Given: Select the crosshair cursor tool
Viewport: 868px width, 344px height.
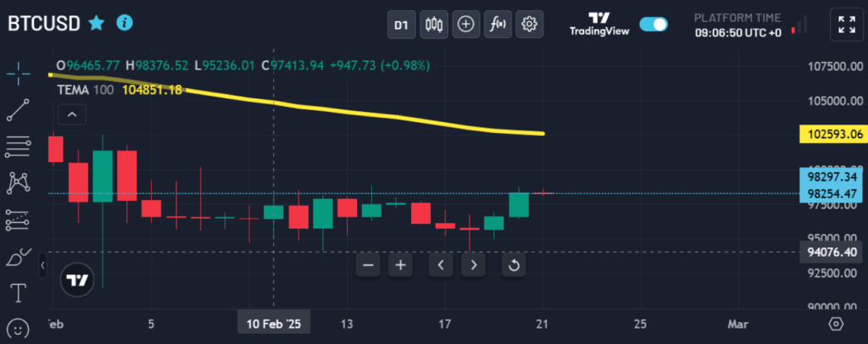Looking at the screenshot, I should (x=19, y=74).
